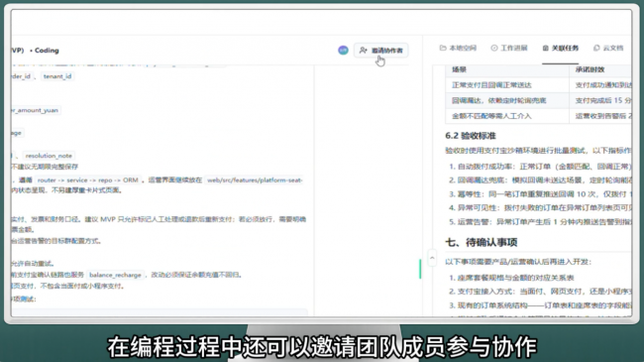Select the 关联任务 tab
Image resolution: width=644 pixels, height=362 pixels.
[x=560, y=49]
